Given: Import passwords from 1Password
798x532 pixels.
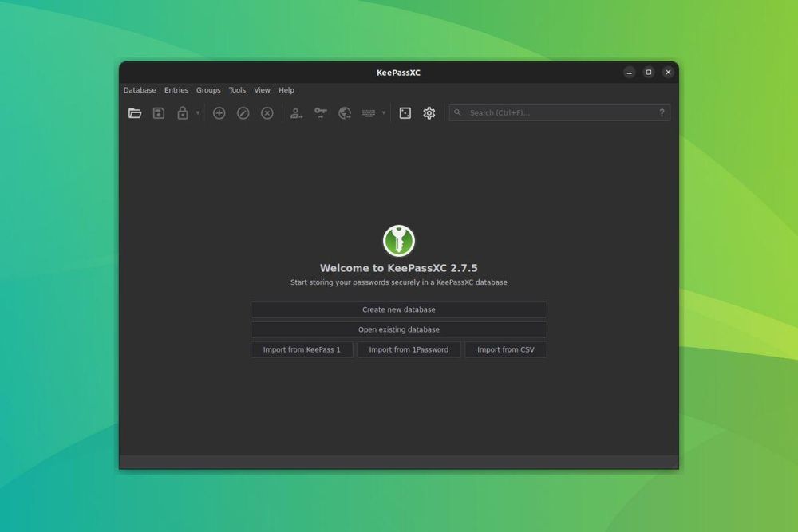Looking at the screenshot, I should pos(408,349).
